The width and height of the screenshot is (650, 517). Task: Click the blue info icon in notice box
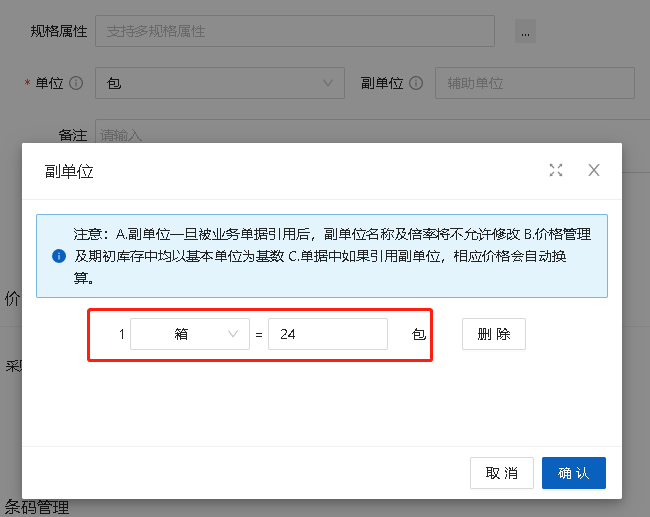click(x=59, y=256)
